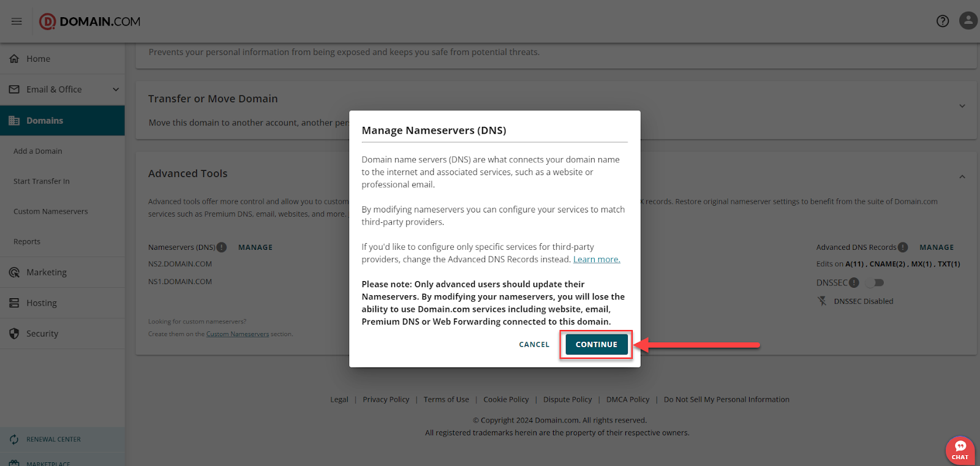Click Cancel in the nameservers dialog
980x466 pixels.
[x=534, y=345]
